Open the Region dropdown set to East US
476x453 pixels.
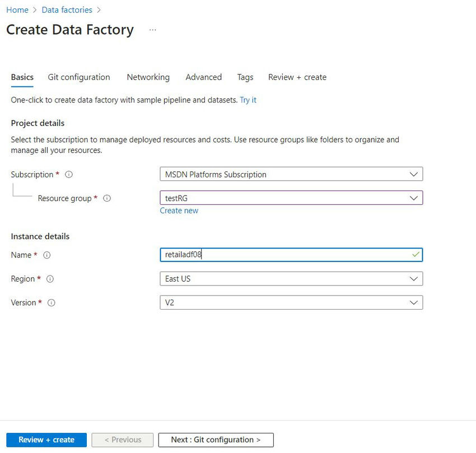coord(291,279)
